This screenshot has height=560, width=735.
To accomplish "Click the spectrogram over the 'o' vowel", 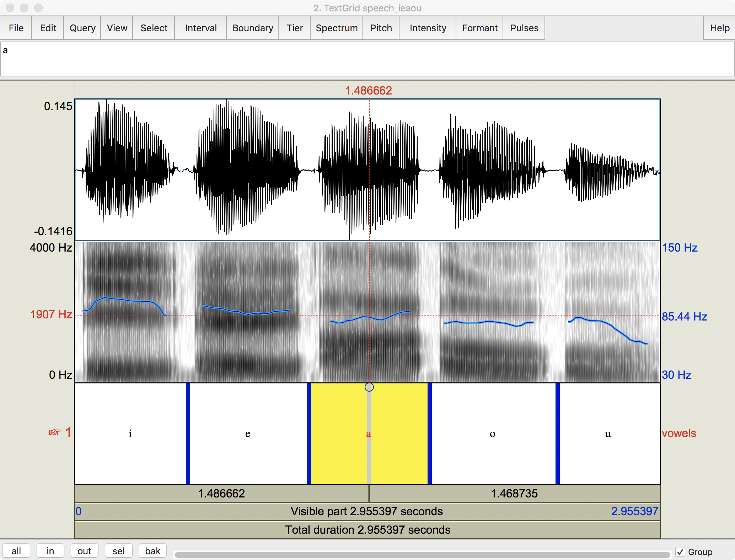I will click(x=492, y=313).
